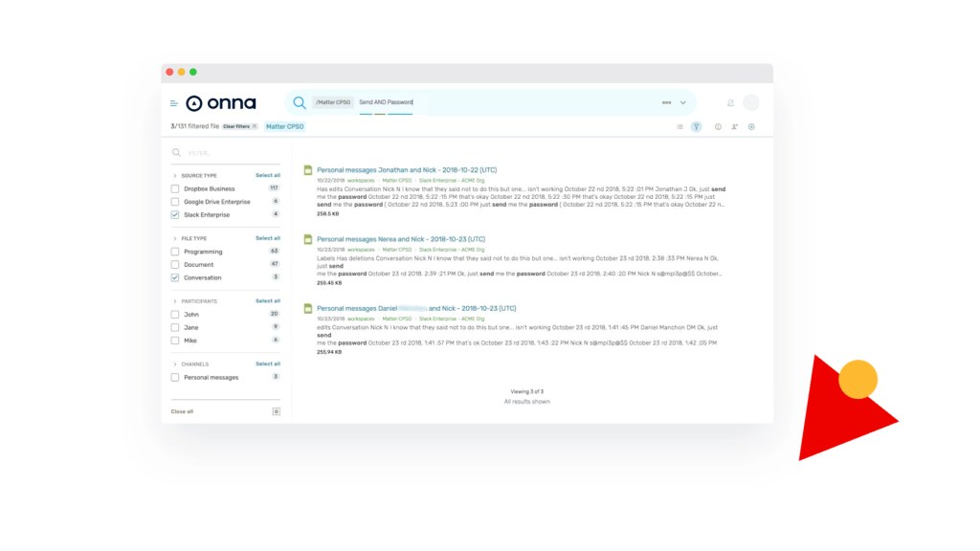Collapse the Participants section

(175, 301)
